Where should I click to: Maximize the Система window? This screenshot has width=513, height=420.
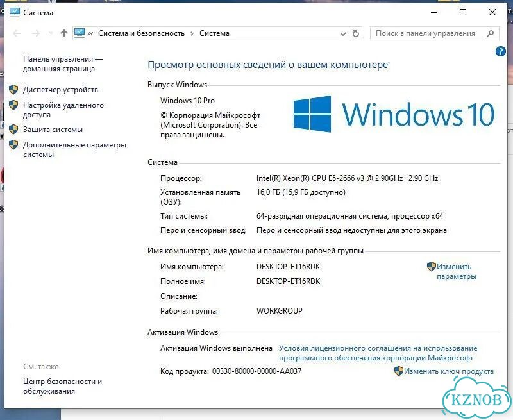pos(463,12)
